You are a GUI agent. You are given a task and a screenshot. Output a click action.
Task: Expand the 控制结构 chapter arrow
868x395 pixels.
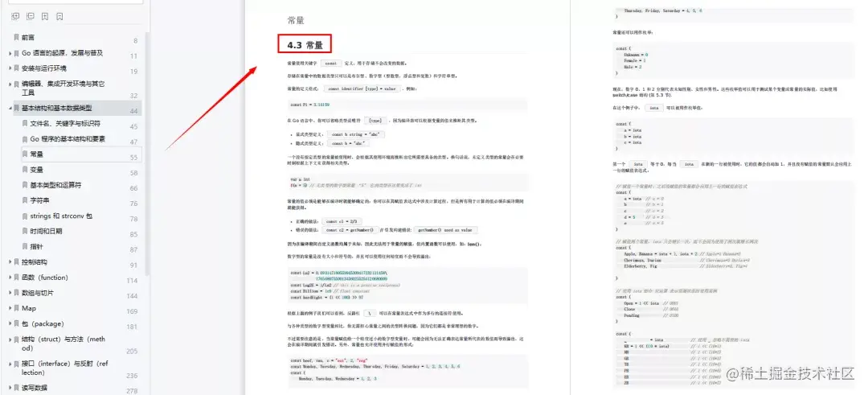(x=10, y=262)
